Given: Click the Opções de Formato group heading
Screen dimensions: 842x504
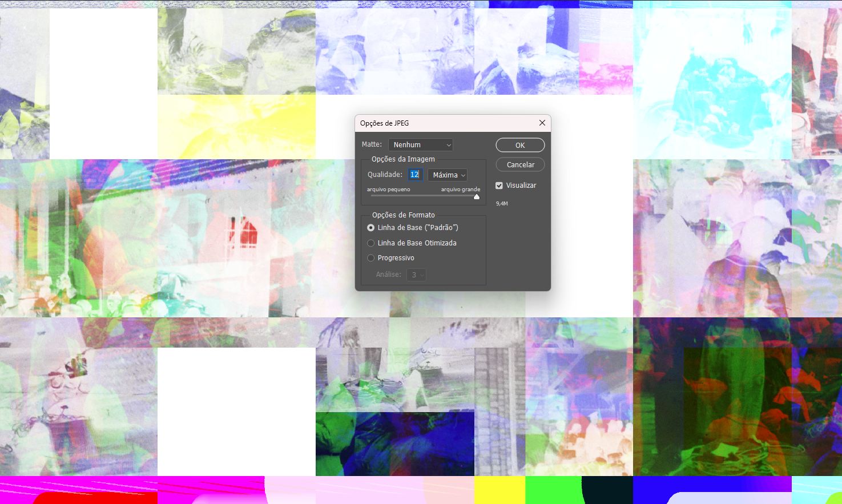Looking at the screenshot, I should click(403, 215).
